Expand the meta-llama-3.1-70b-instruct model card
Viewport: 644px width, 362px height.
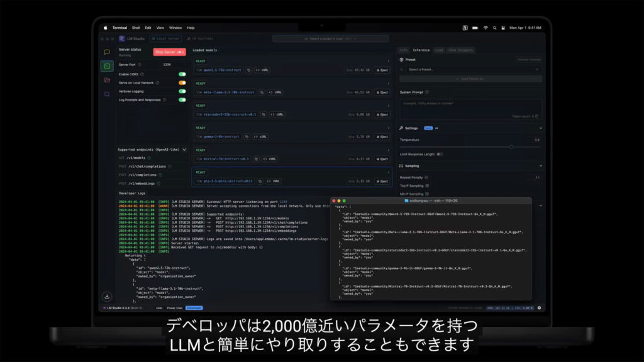[388, 84]
